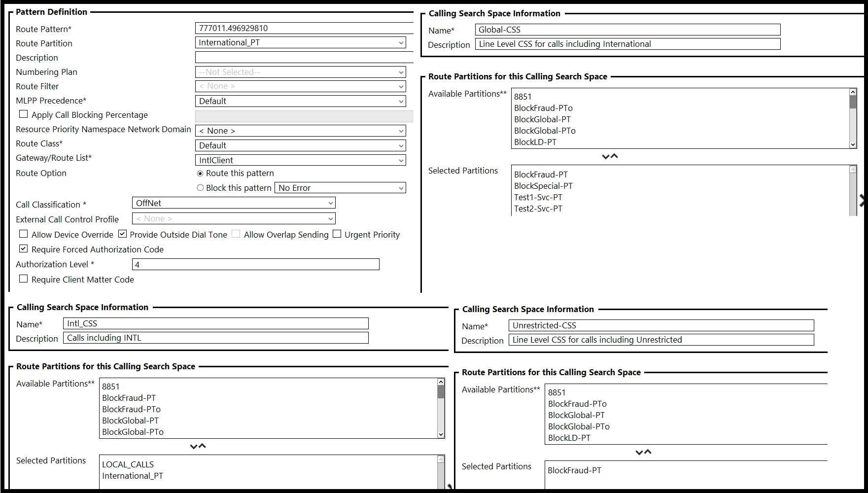Click scroll-down arrow in Intl_CSS available partitions list
This screenshot has height=493, width=868.
pos(441,434)
